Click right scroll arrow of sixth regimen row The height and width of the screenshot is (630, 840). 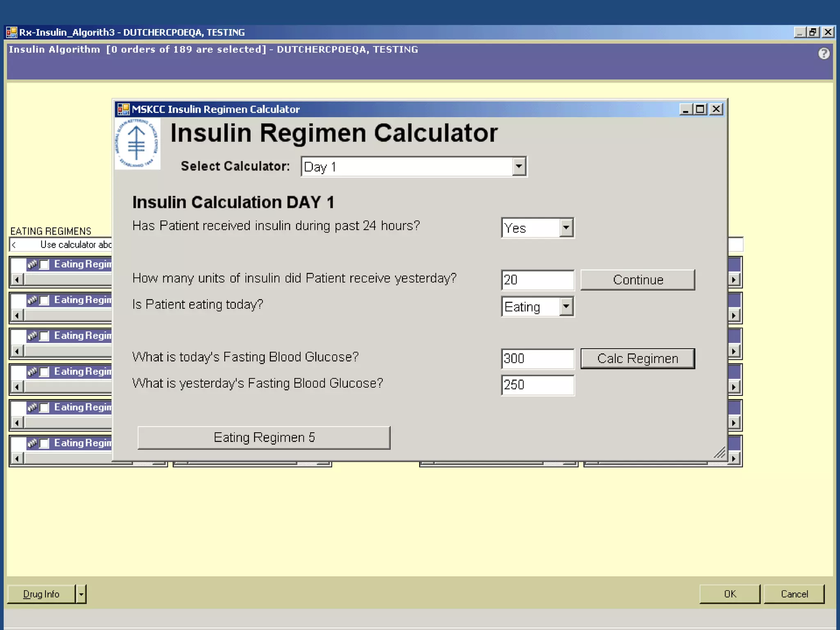(734, 458)
